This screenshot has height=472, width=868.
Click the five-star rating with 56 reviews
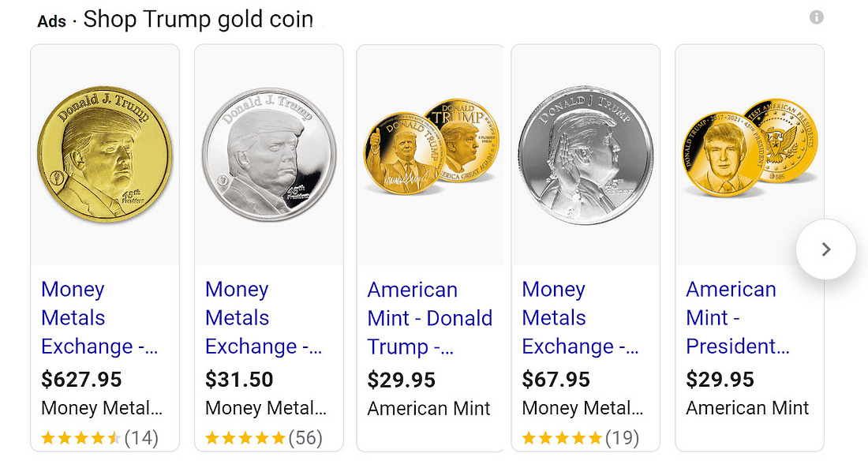click(264, 438)
